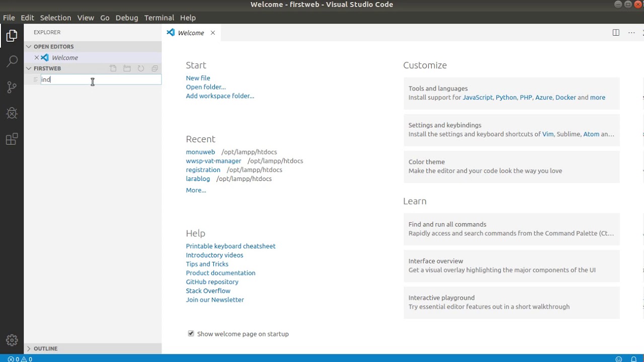Open the Selection menu
This screenshot has width=644, height=362.
pos(55,18)
